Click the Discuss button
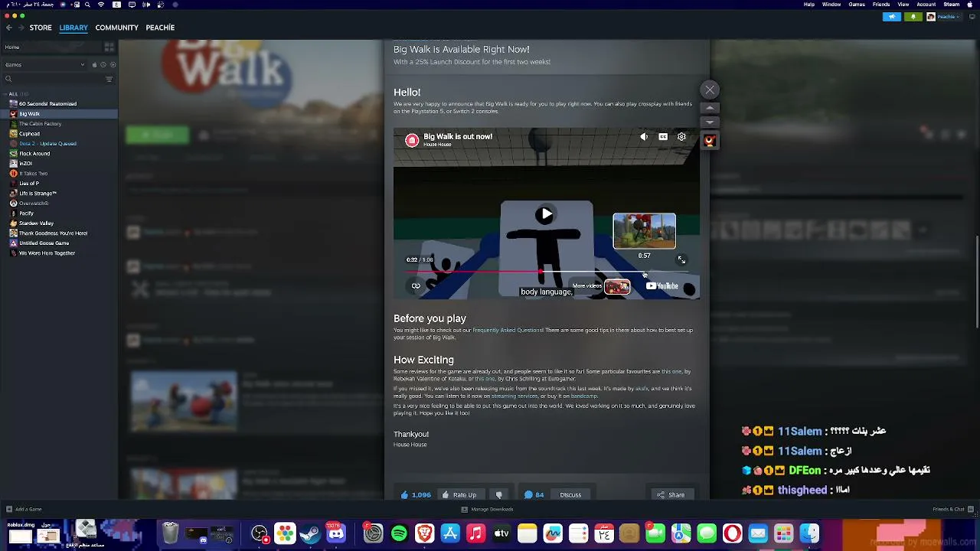This screenshot has height=551, width=980. 570,495
